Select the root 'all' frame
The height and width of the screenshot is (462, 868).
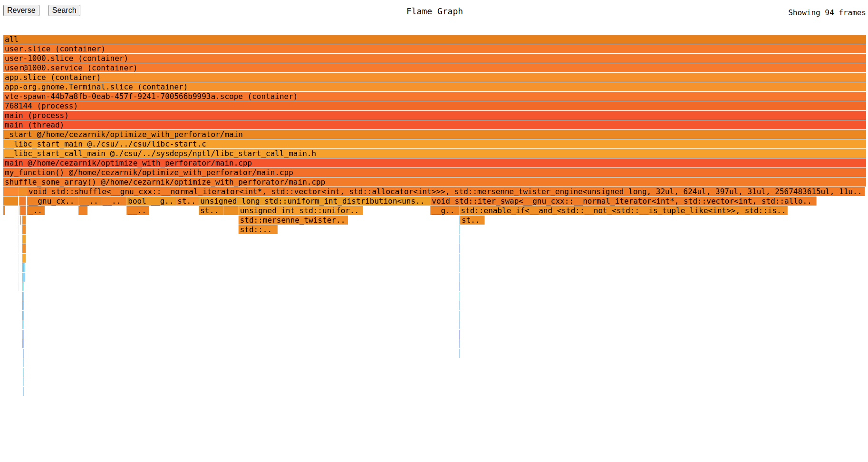tap(428, 39)
